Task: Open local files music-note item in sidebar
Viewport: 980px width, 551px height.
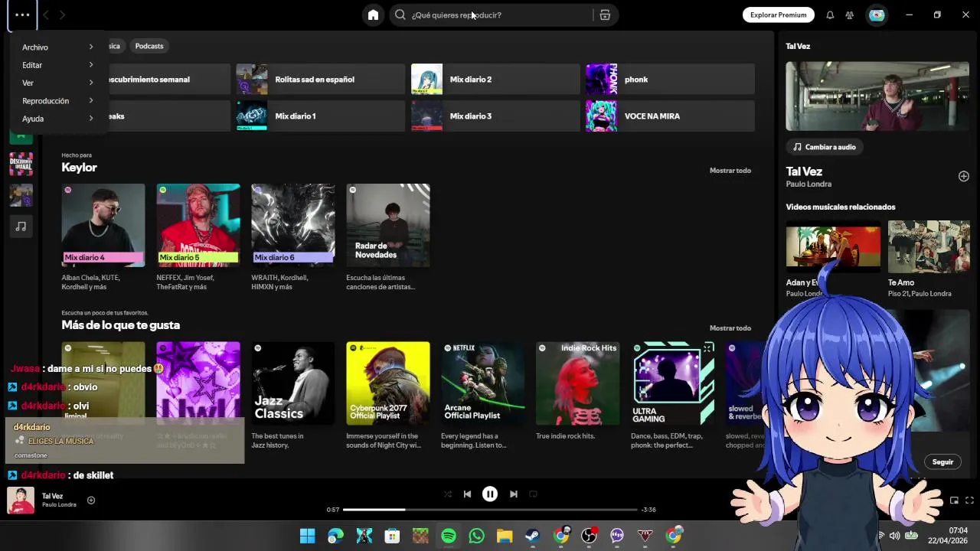Action: point(21,227)
